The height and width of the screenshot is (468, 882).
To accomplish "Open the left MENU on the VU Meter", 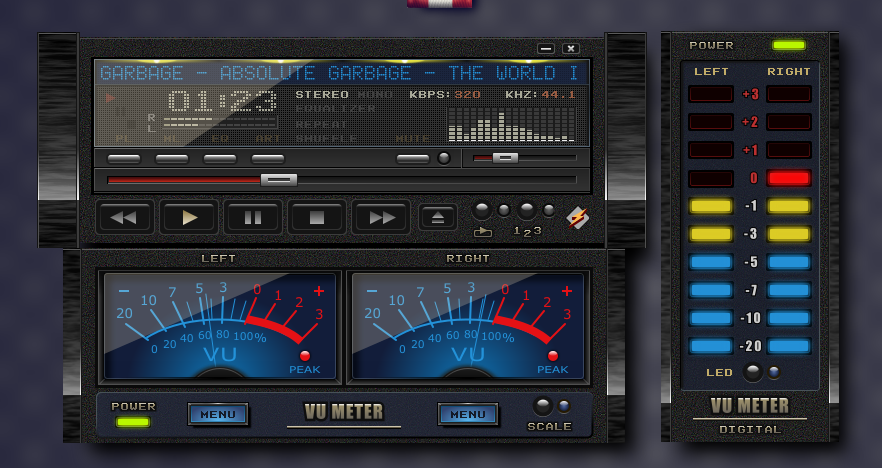I will (218, 414).
